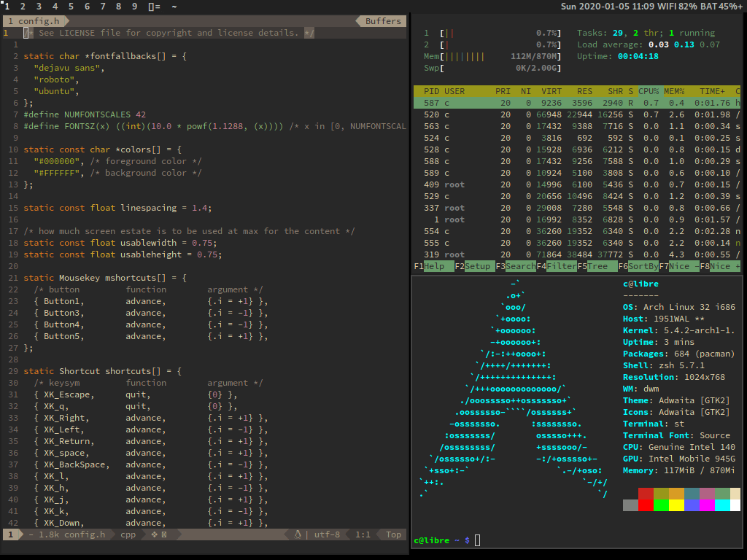
Task: Click the buffer number 1 mode segment
Action: point(10,534)
